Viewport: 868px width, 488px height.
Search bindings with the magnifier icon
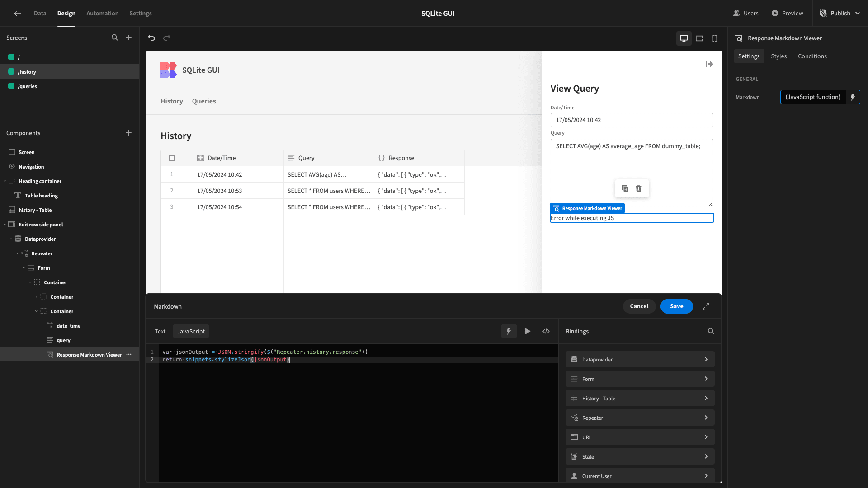[x=711, y=331]
